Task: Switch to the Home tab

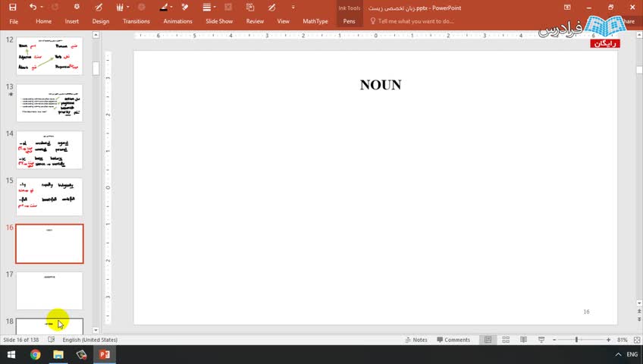Action: (43, 21)
